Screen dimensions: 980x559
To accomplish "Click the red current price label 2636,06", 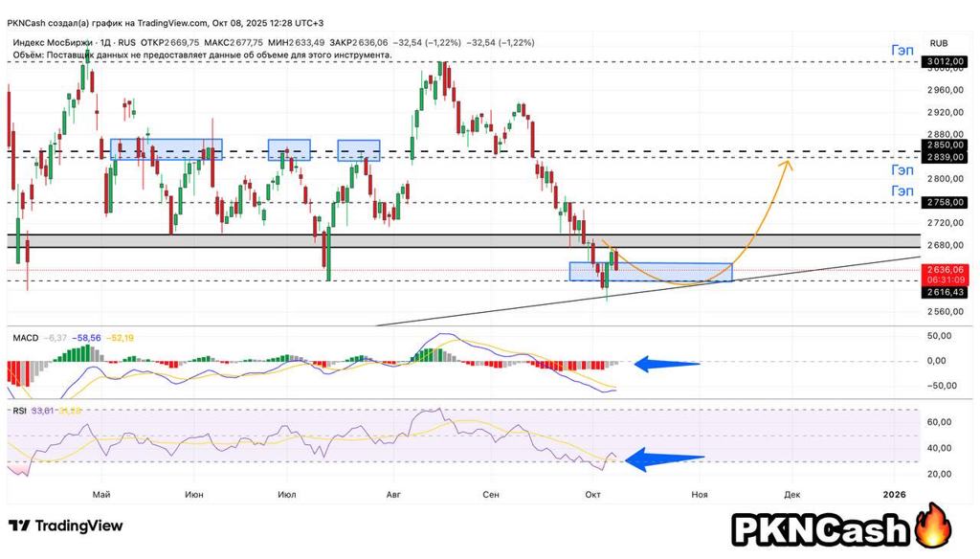I will click(x=944, y=270).
